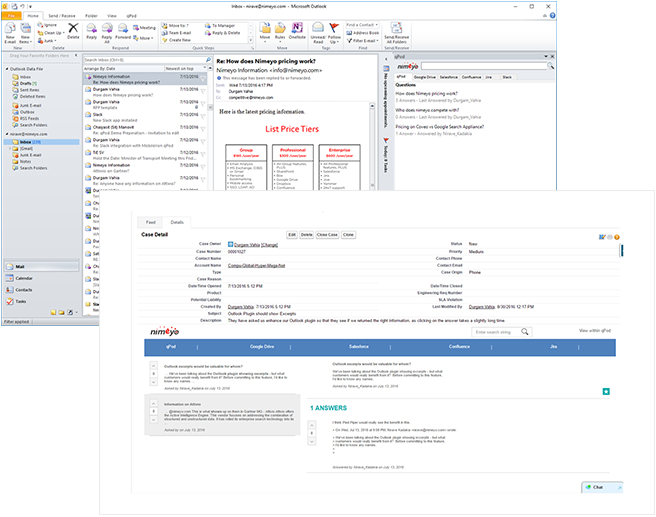656x517 pixels.
Task: Click the Edit button in Case Detail
Action: tap(292, 235)
